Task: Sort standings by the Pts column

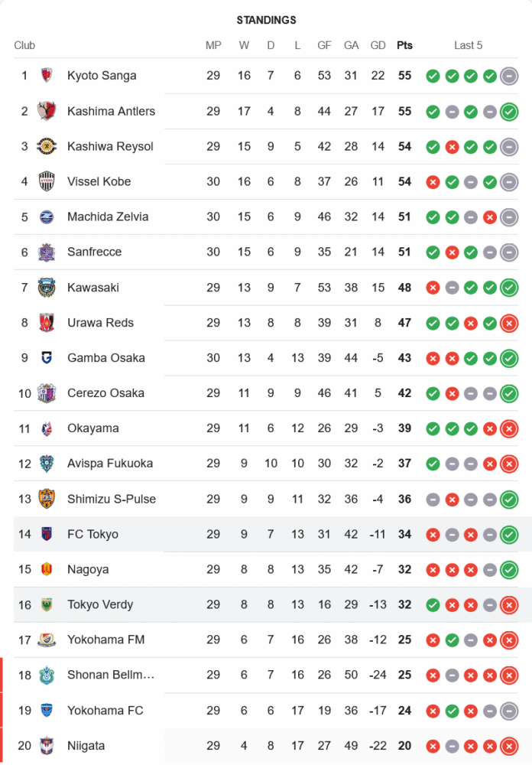Action: (404, 45)
